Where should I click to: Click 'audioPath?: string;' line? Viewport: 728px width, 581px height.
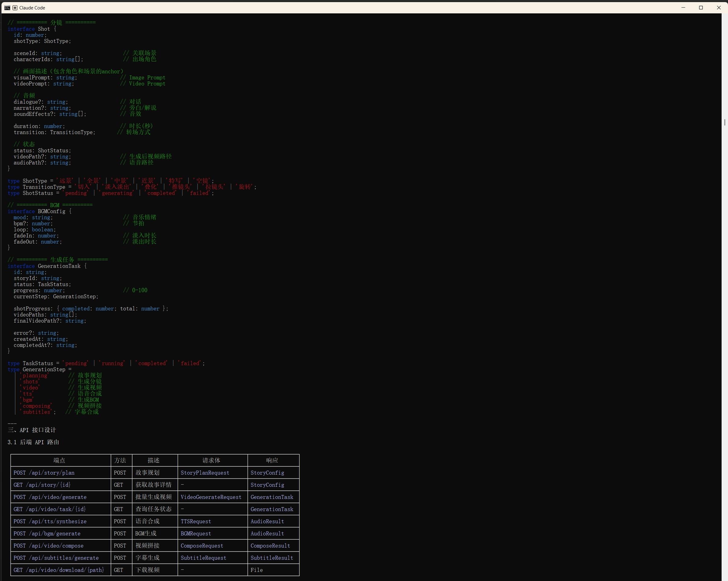42,163
